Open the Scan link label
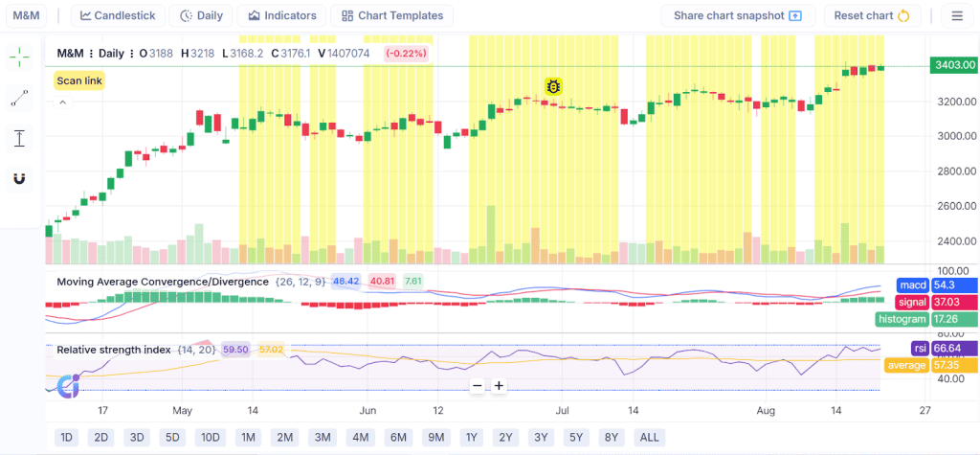The width and height of the screenshot is (980, 455). point(78,80)
